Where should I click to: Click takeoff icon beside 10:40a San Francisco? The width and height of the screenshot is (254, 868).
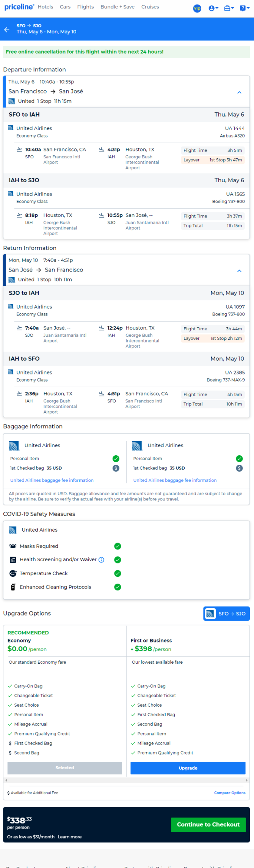[x=19, y=150]
